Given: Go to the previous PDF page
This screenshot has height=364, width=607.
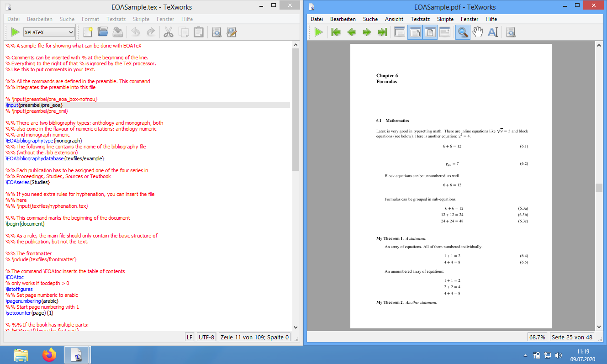Looking at the screenshot, I should (351, 32).
